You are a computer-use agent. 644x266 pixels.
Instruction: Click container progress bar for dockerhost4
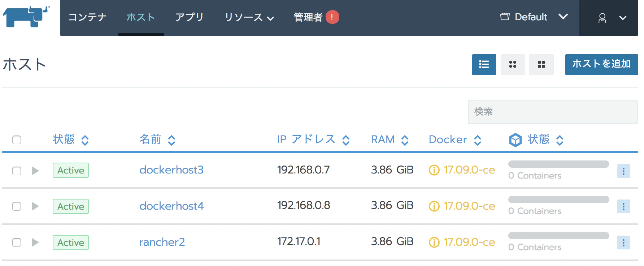(x=558, y=199)
